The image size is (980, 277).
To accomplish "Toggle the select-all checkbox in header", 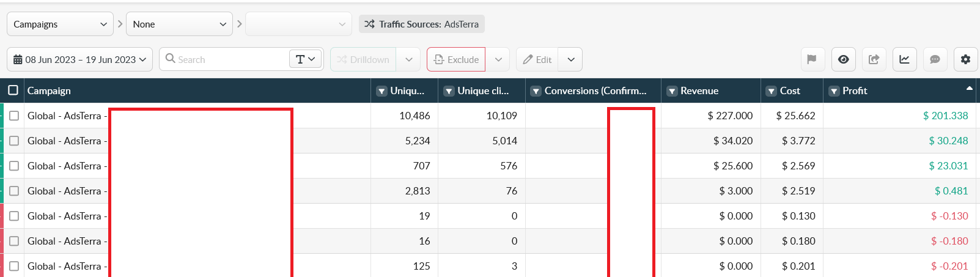I will pos(13,90).
